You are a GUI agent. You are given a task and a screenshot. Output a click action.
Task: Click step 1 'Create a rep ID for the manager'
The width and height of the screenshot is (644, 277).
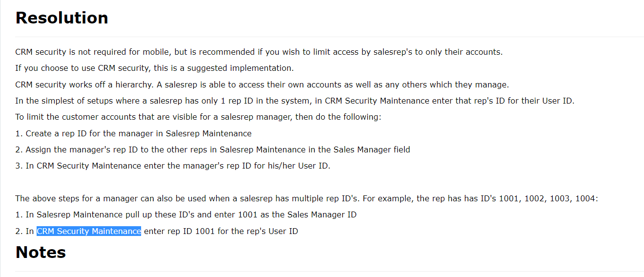tap(134, 133)
